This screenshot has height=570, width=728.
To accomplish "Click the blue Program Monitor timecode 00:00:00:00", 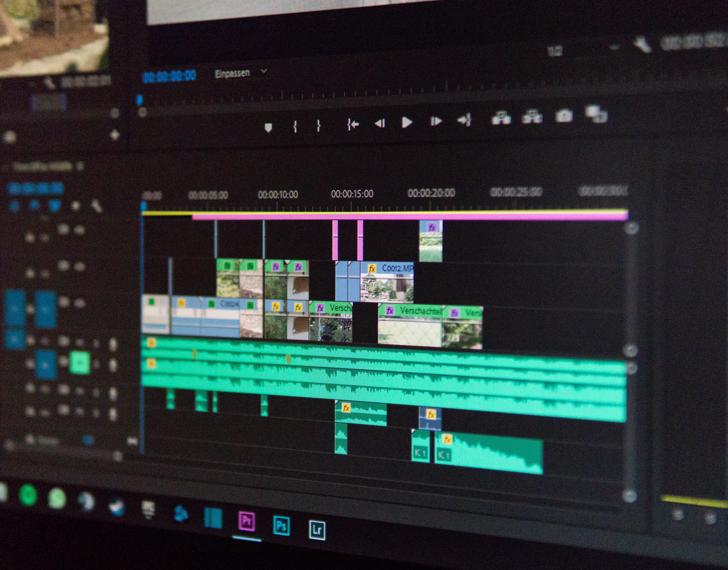I will [x=170, y=76].
